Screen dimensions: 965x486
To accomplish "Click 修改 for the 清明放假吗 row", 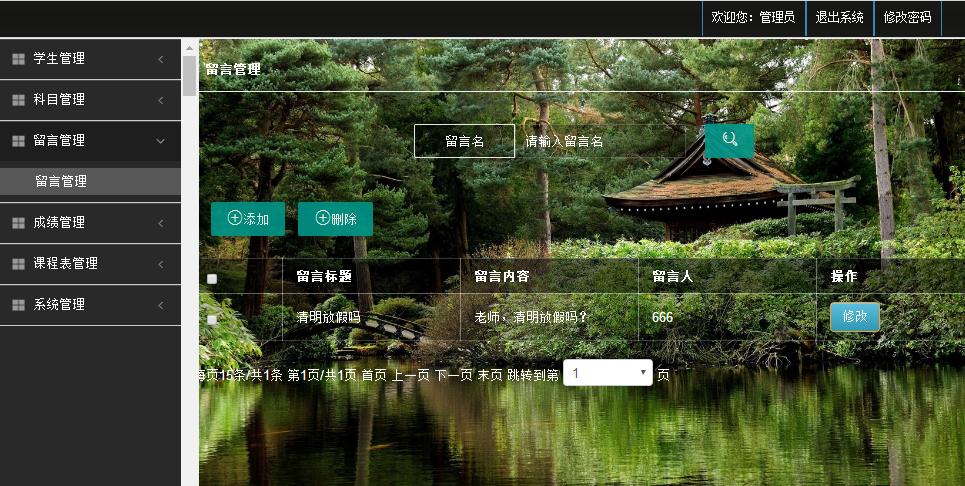I will pos(855,317).
